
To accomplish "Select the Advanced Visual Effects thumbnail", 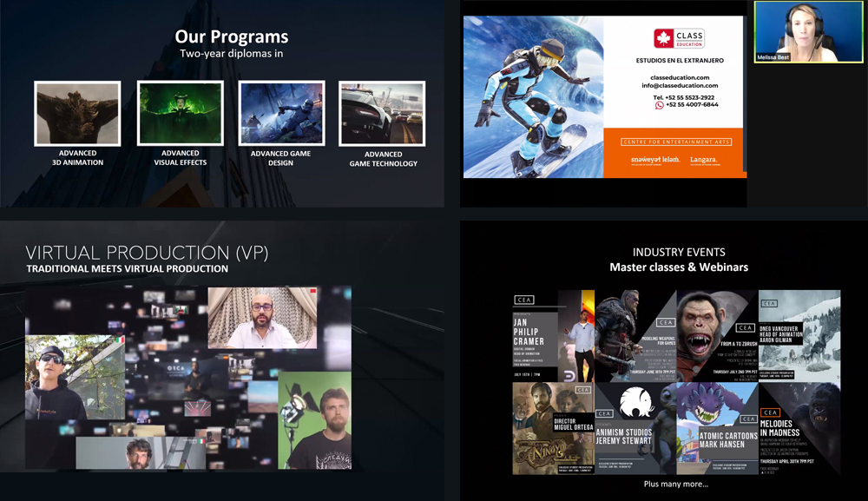I will tap(180, 113).
